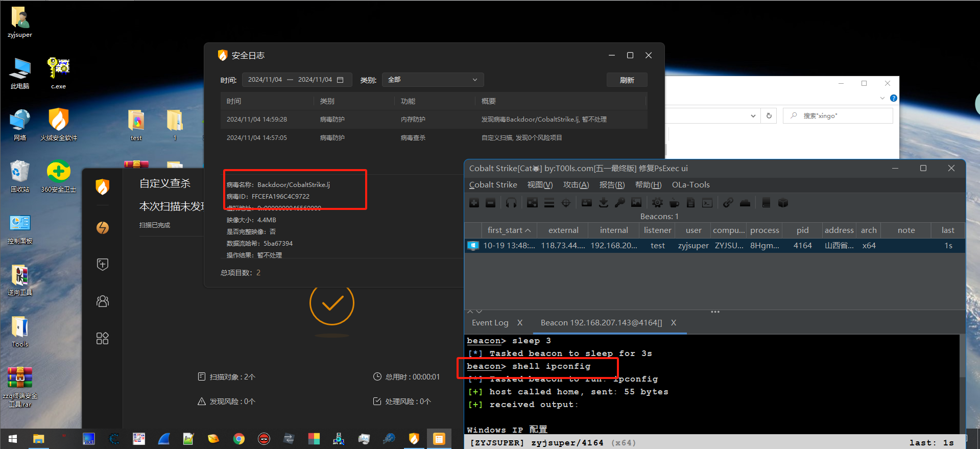Select the 360安全卫士 desktop icon
The width and height of the screenshot is (980, 449).
point(58,176)
